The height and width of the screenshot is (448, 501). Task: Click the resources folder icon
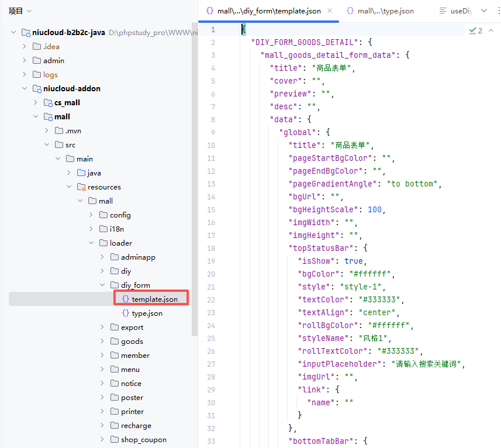coord(81,187)
